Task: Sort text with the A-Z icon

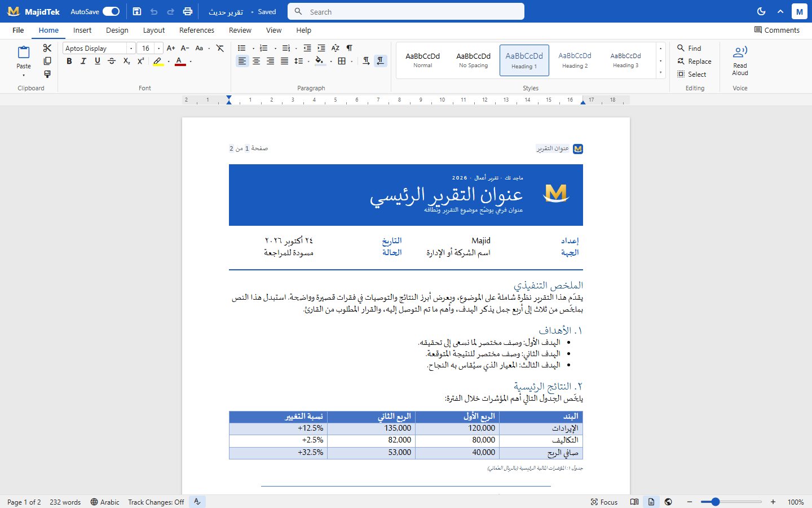Action: 336,48
